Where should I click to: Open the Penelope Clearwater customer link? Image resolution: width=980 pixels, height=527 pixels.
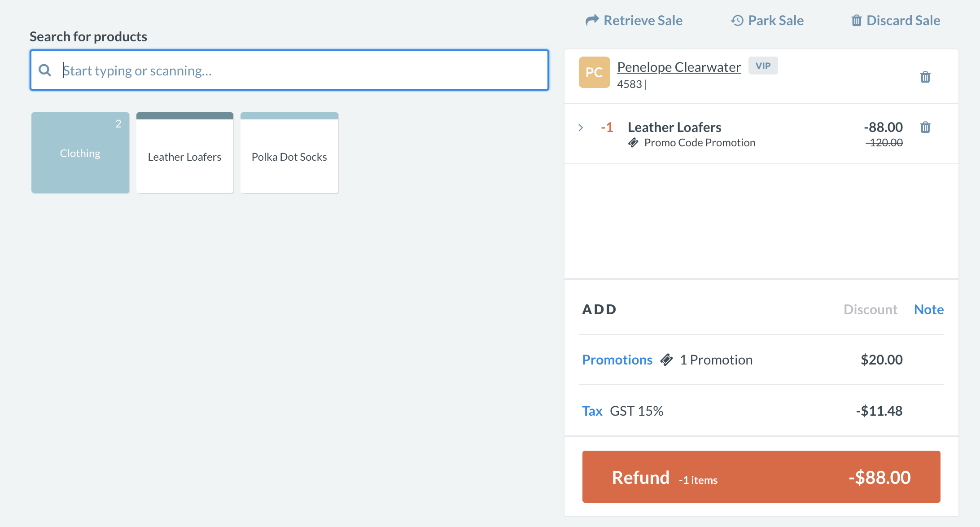coord(678,67)
